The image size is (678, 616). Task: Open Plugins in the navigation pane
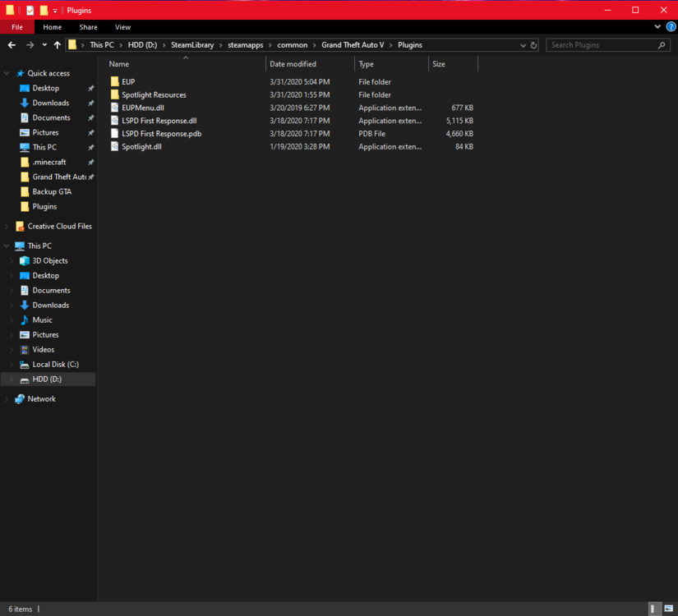click(x=44, y=207)
